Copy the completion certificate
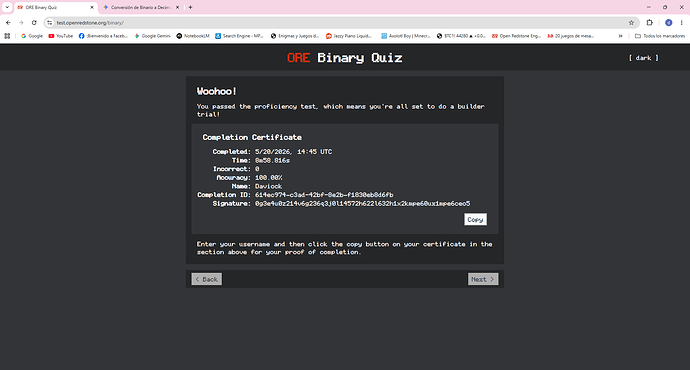 click(475, 219)
